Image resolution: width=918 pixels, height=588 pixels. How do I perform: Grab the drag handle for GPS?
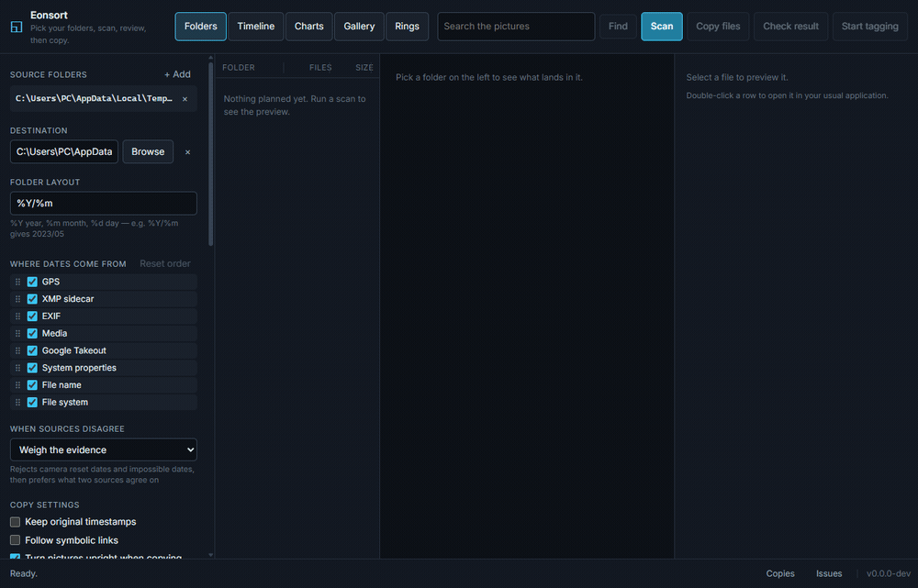17,282
